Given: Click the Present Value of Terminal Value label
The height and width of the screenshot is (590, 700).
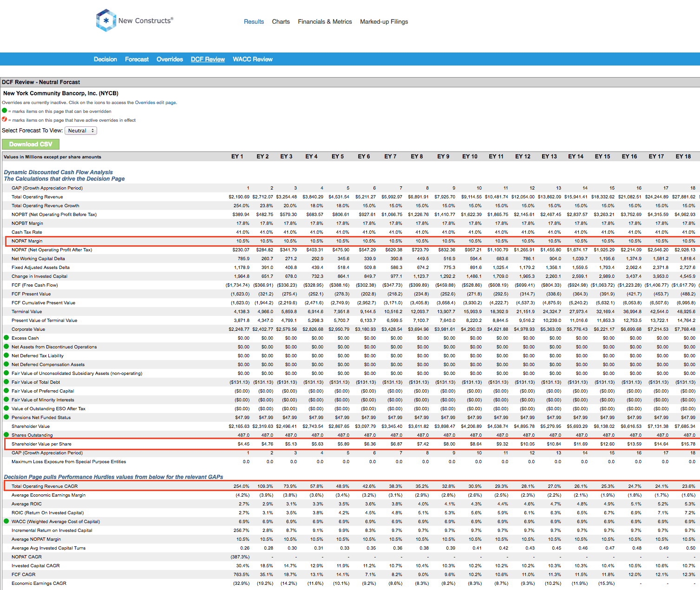Looking at the screenshot, I should pyautogui.click(x=45, y=321).
